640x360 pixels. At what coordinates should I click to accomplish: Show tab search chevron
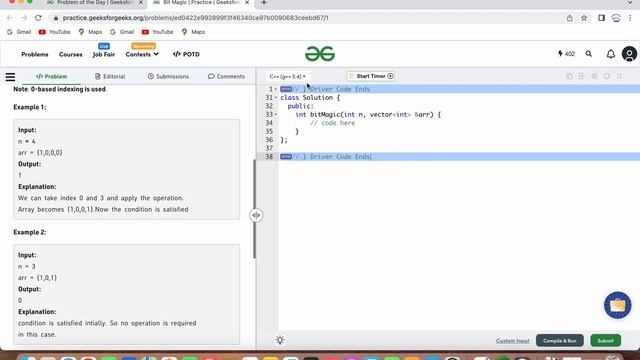pyautogui.click(x=630, y=3)
